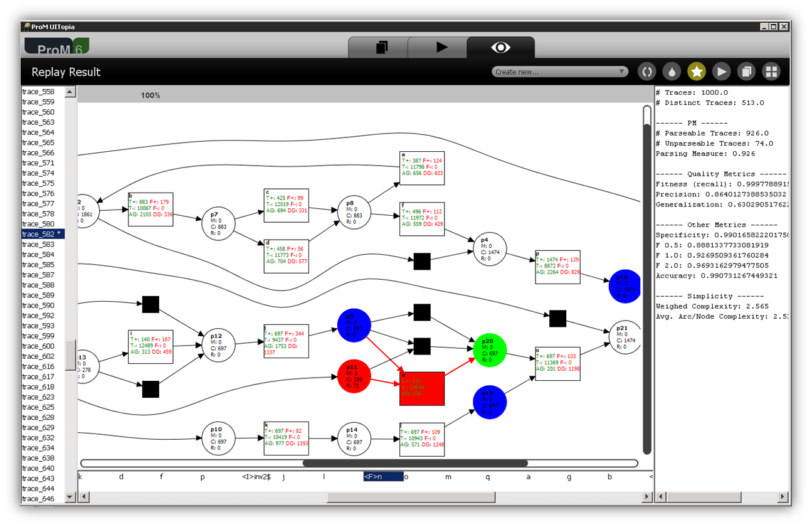Click the round play toolbar icon

click(x=722, y=72)
